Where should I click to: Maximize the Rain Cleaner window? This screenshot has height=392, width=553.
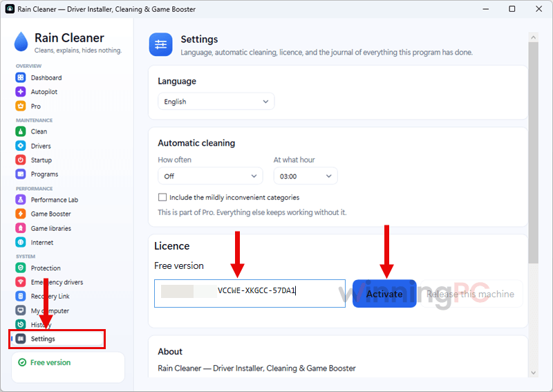coord(512,9)
